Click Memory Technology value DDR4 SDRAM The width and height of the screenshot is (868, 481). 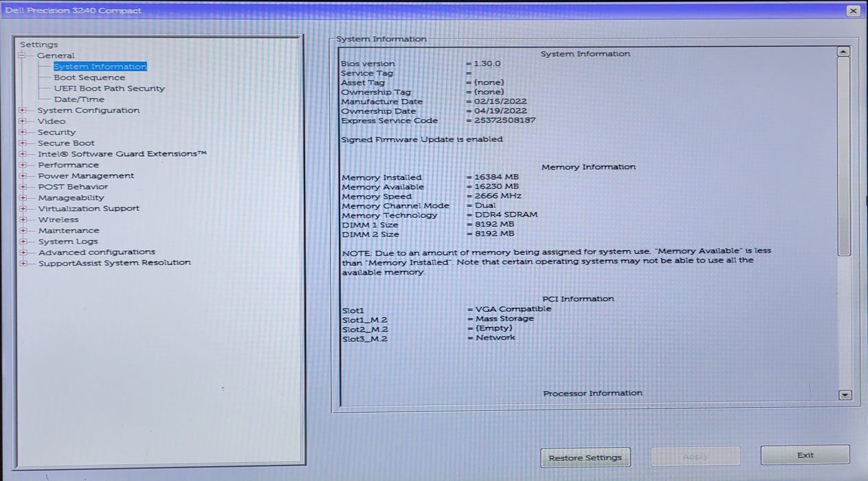click(x=506, y=214)
